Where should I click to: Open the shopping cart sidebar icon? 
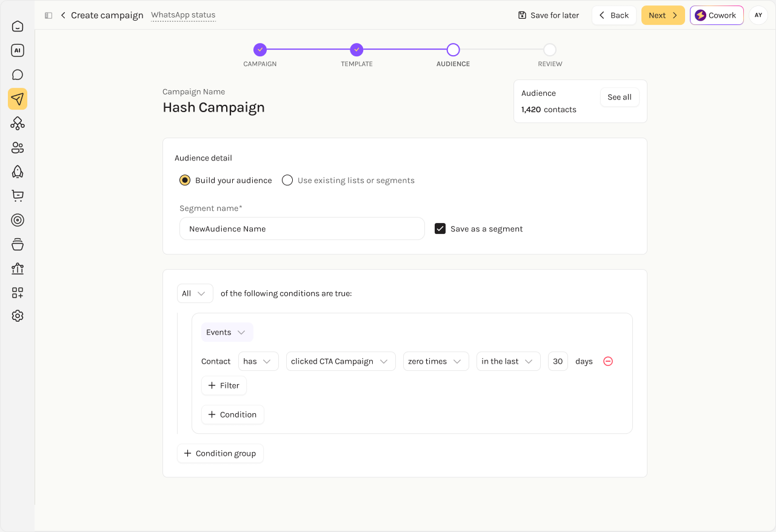click(18, 196)
